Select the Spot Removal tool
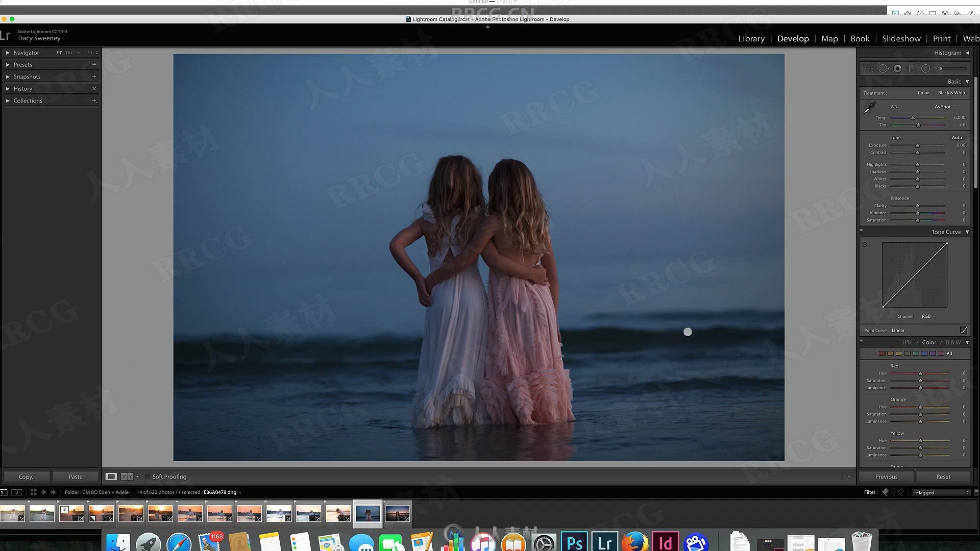980x551 pixels. 884,68
